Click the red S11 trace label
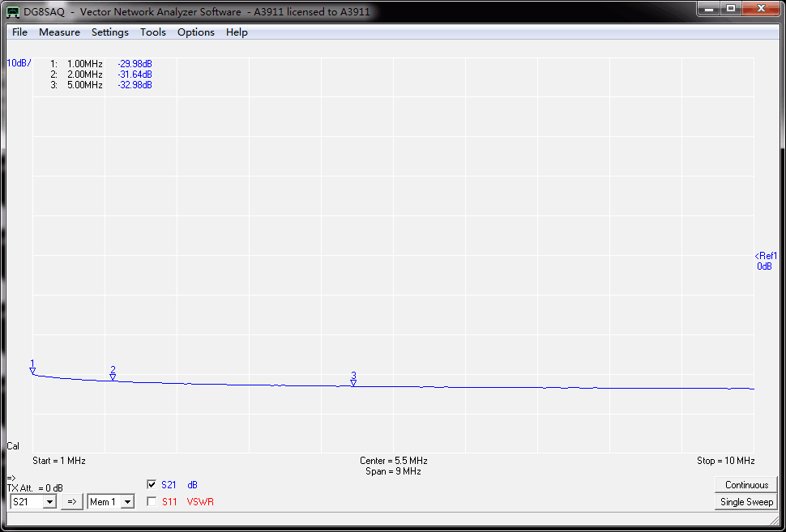 coord(169,501)
